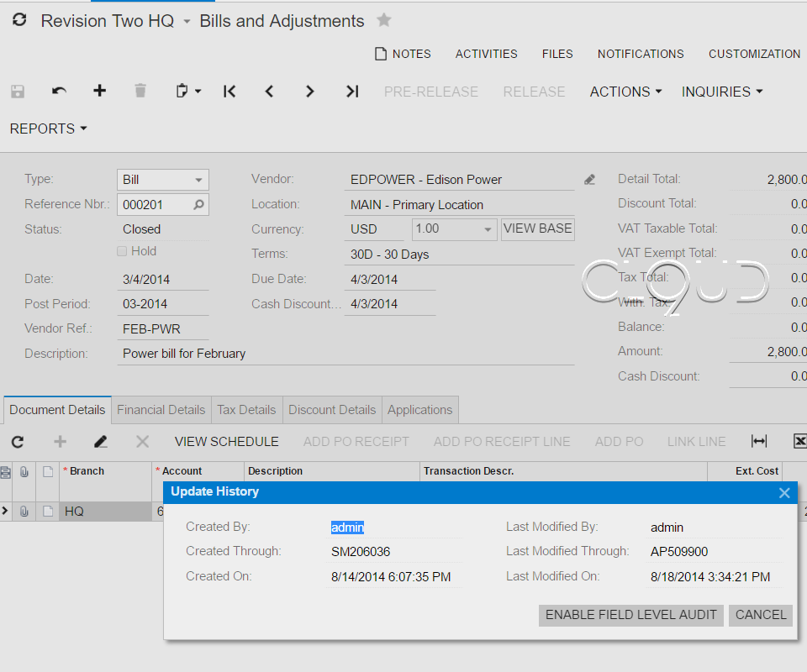Delete the grid row with X icon
The height and width of the screenshot is (672, 807).
pos(143,442)
